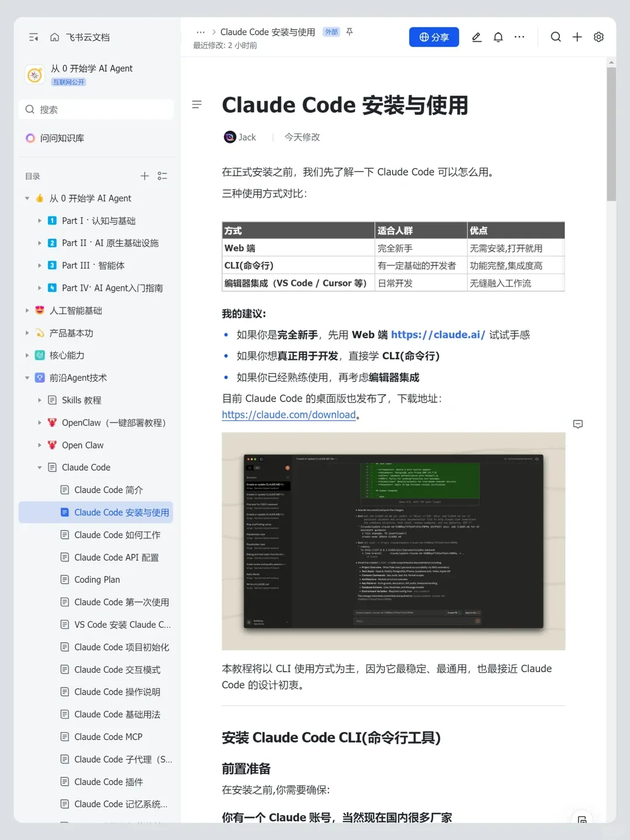Create new document with the header plus icon
Viewport: 630px width, 840px height.
coord(577,37)
